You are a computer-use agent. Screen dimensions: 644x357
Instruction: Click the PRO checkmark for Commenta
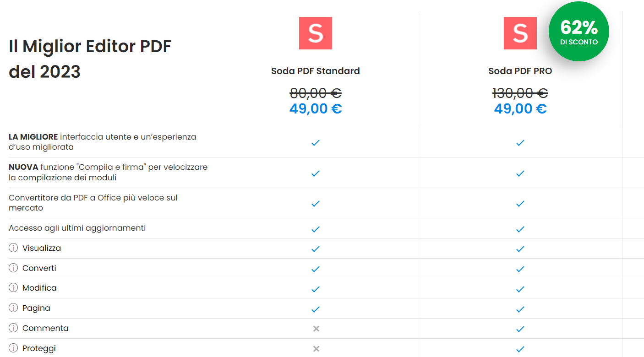tap(520, 329)
